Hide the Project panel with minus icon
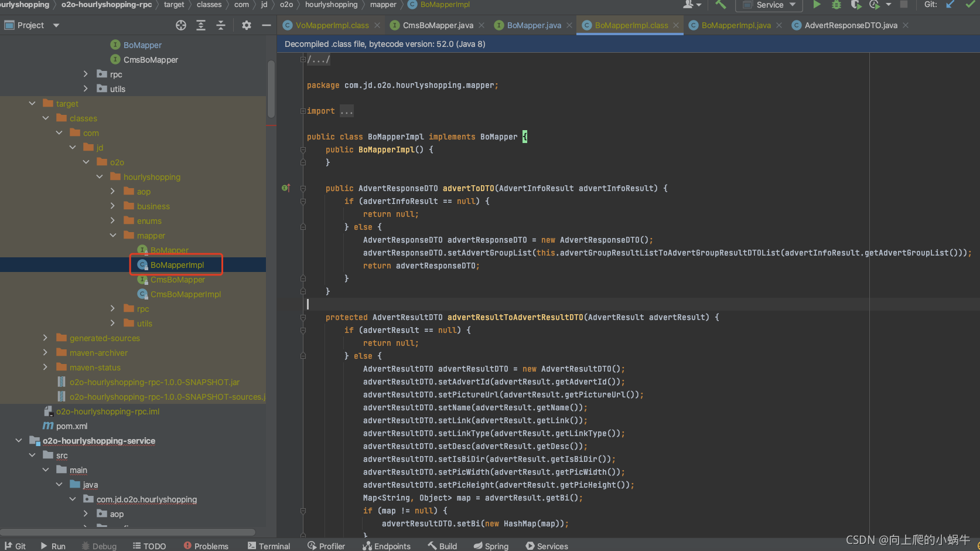Screen dimensions: 980x551 point(267,25)
